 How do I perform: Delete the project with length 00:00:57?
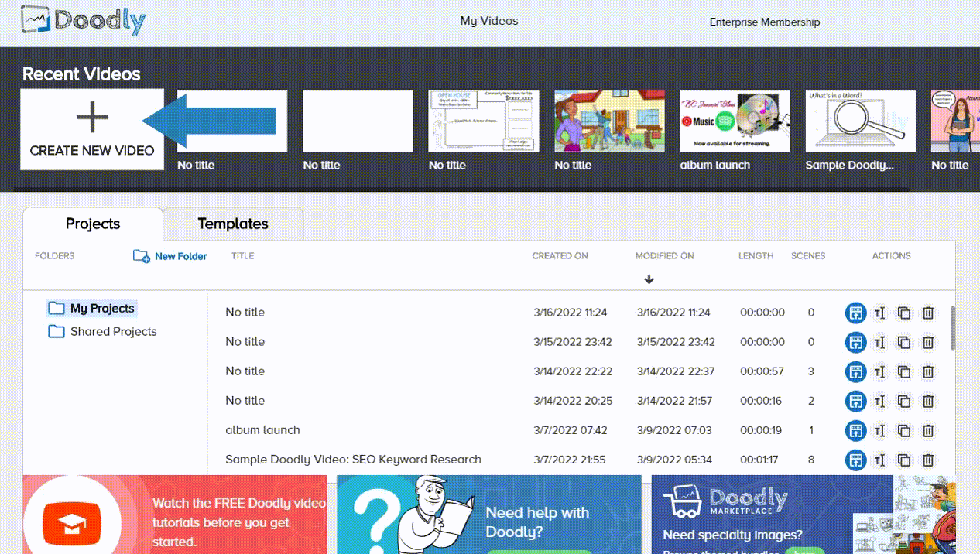pos(928,372)
